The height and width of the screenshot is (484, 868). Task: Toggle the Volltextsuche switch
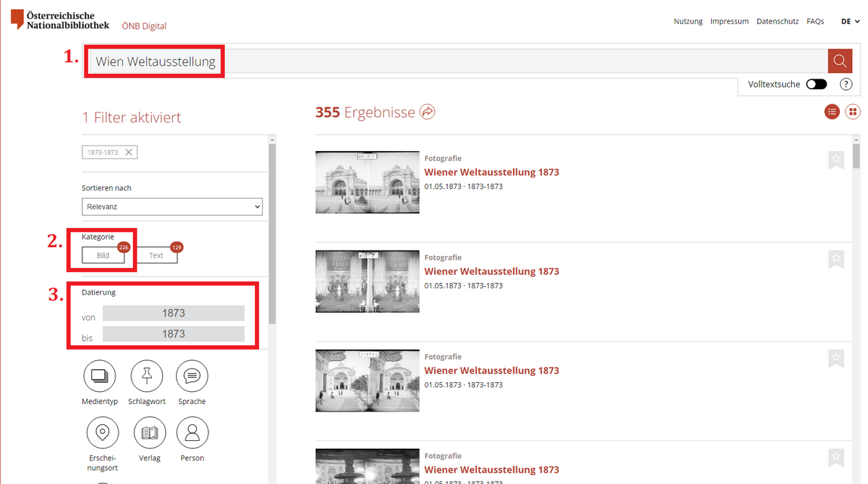(817, 84)
